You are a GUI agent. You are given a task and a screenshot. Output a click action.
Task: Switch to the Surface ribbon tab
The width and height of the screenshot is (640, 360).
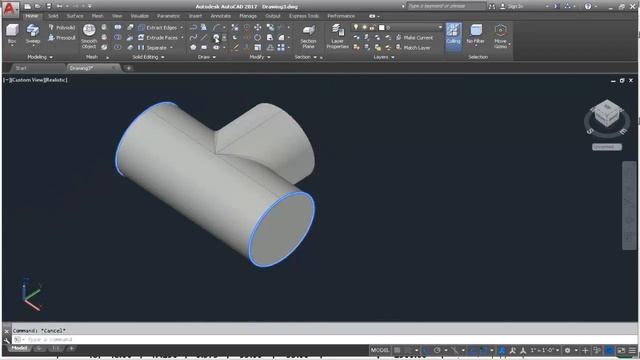click(x=75, y=16)
